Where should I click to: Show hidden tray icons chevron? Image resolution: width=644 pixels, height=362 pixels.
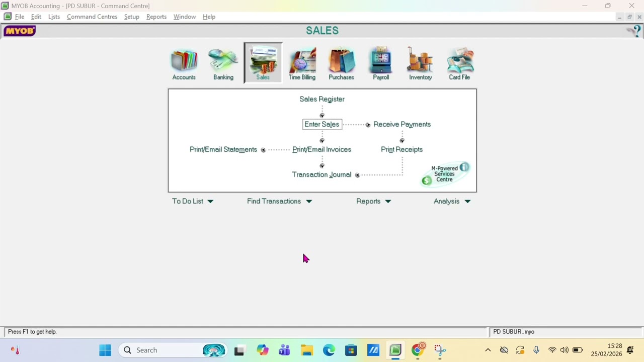tap(488, 350)
